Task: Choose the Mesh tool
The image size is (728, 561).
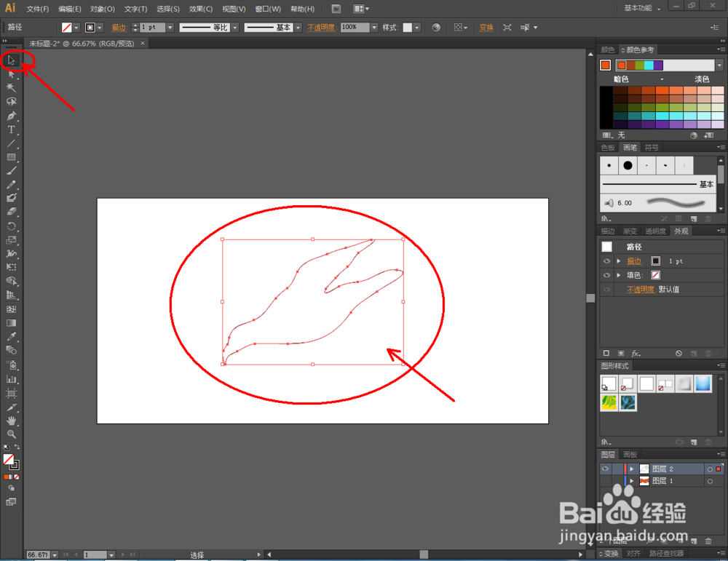Action: click(x=11, y=309)
